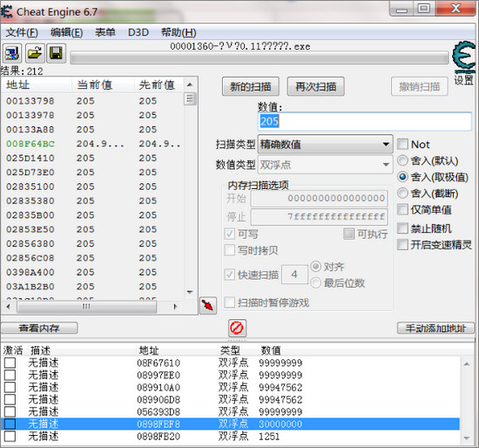
Task: Enable the Not checkbox
Action: pyautogui.click(x=402, y=145)
